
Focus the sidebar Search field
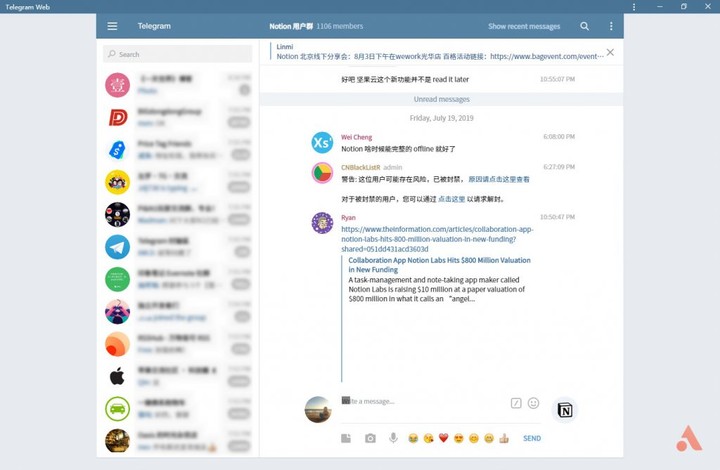coord(177,54)
